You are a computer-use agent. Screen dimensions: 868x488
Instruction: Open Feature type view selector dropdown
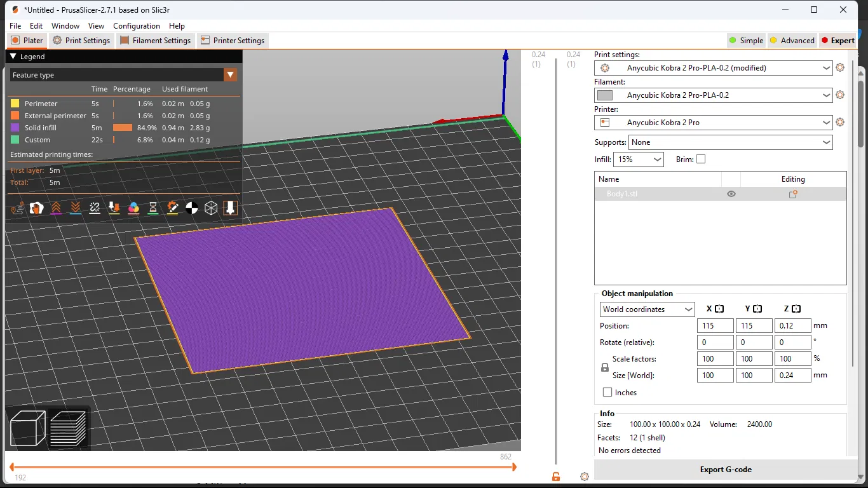click(230, 75)
